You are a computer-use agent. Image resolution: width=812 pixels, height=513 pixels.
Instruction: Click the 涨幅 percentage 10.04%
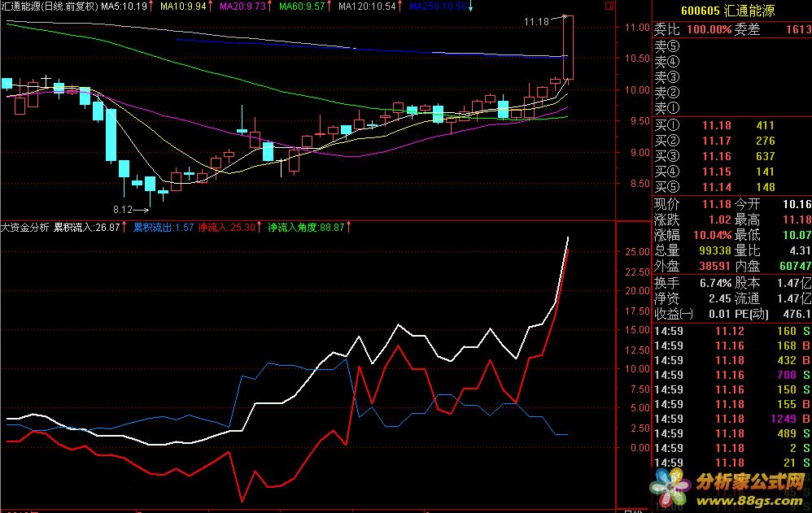click(713, 235)
